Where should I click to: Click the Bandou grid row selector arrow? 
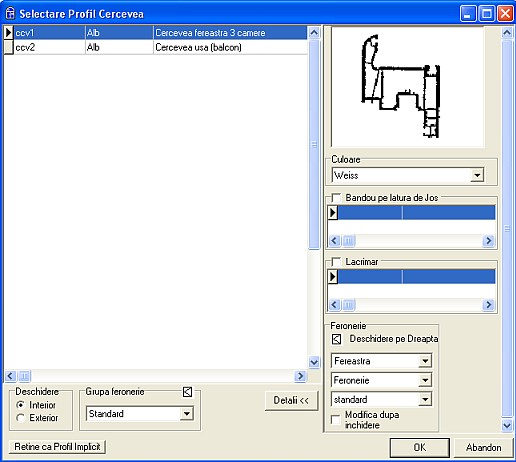[333, 212]
